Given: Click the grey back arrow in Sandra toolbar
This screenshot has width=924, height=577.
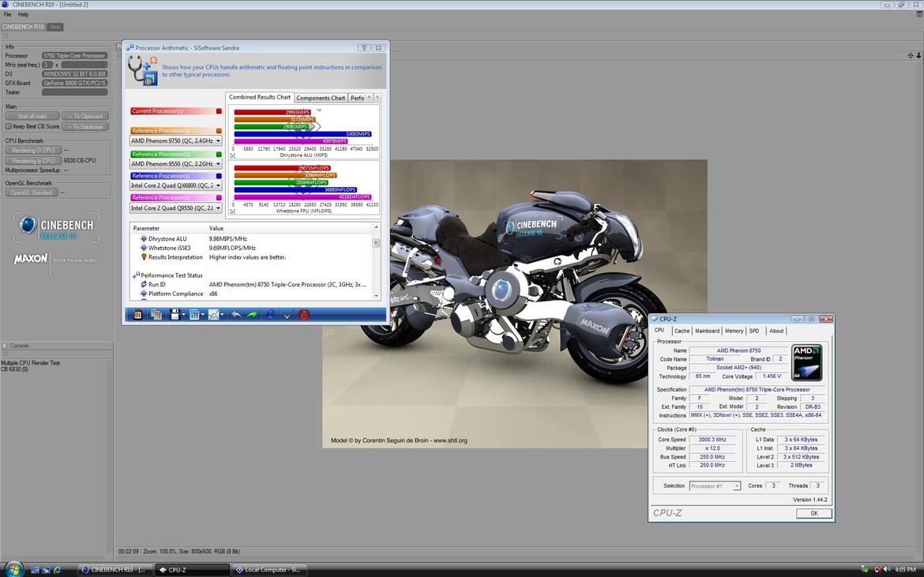Looking at the screenshot, I should [x=236, y=315].
